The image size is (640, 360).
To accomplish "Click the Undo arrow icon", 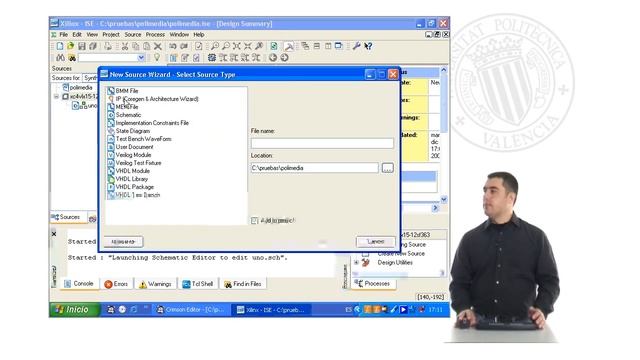I will click(173, 46).
